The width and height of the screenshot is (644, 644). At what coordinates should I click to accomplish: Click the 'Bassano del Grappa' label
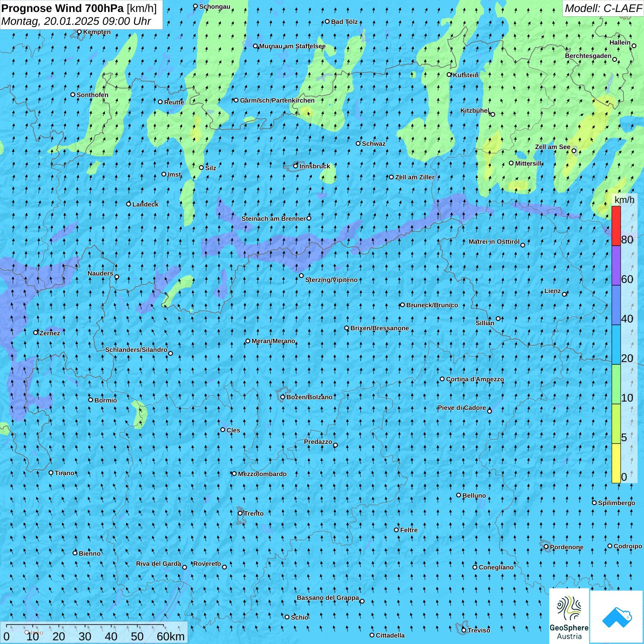pyautogui.click(x=328, y=598)
